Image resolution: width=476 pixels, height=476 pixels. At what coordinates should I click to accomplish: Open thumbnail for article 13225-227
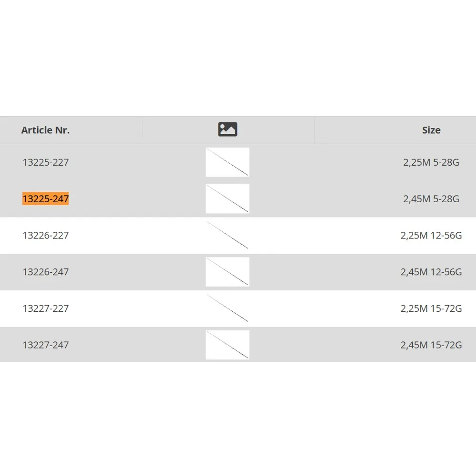[227, 162]
